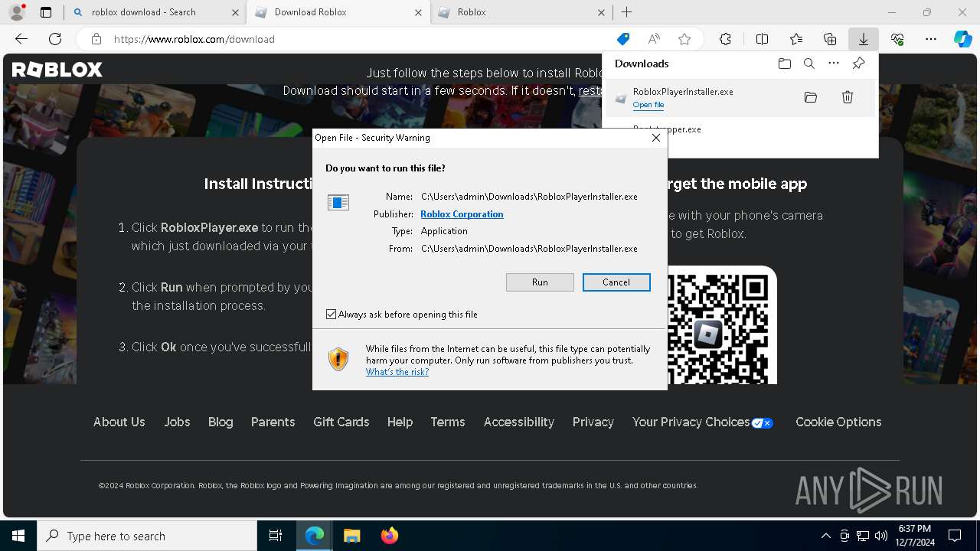980x551 pixels.
Task: Click the Read aloud icon
Action: coord(654,39)
